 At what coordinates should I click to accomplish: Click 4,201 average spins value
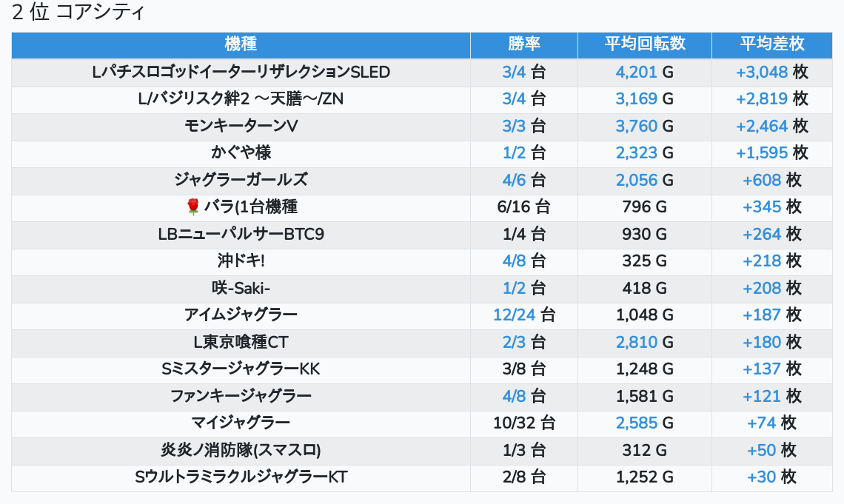[636, 72]
